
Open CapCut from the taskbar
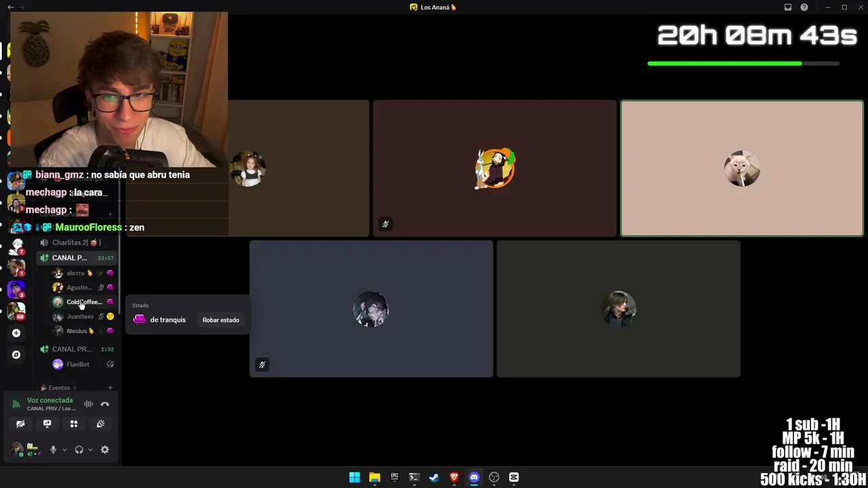pos(514,477)
